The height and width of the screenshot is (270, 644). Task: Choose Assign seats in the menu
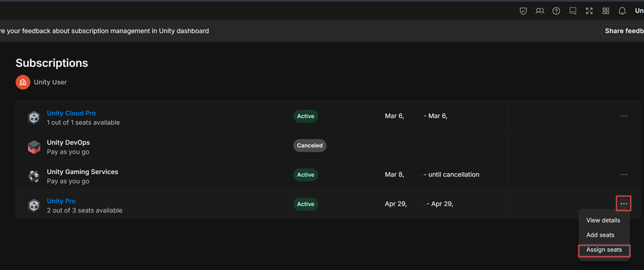tap(604, 250)
